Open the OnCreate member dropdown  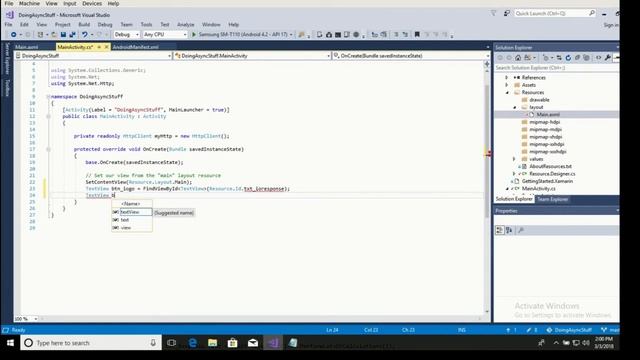[411, 56]
